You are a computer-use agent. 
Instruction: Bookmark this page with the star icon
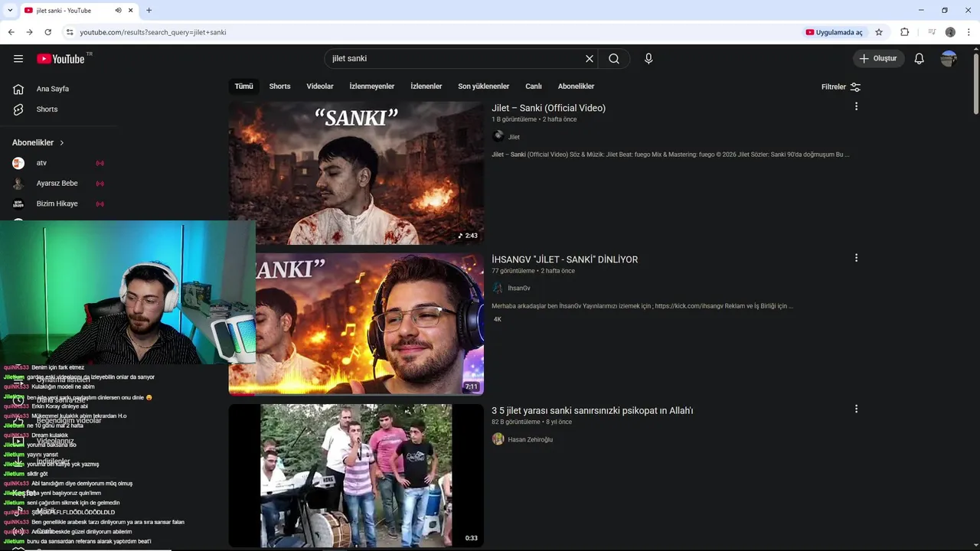click(x=879, y=32)
